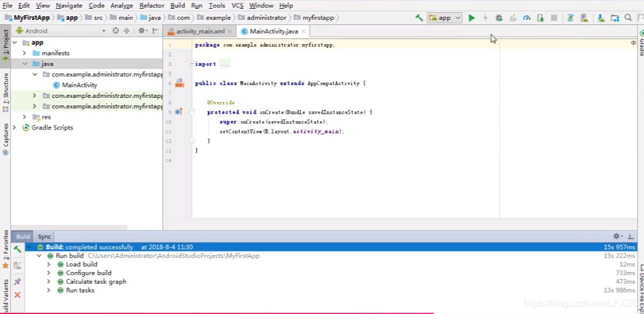Open Project panel gear settings
644x314 pixels.
point(142,31)
